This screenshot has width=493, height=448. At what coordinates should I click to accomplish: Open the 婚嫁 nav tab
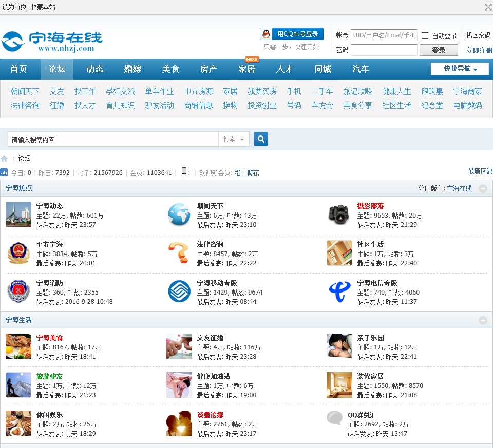132,69
